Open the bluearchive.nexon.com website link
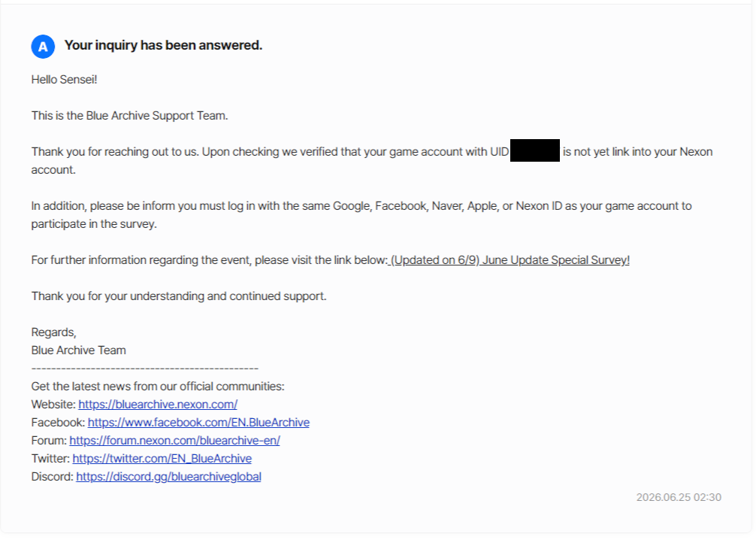Screen dimensions: 756x540 click(158, 405)
